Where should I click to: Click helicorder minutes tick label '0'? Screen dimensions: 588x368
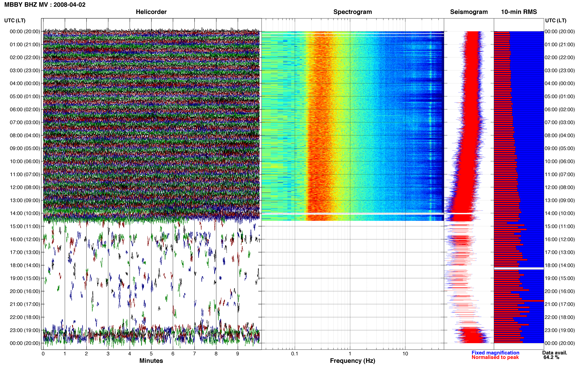43,354
